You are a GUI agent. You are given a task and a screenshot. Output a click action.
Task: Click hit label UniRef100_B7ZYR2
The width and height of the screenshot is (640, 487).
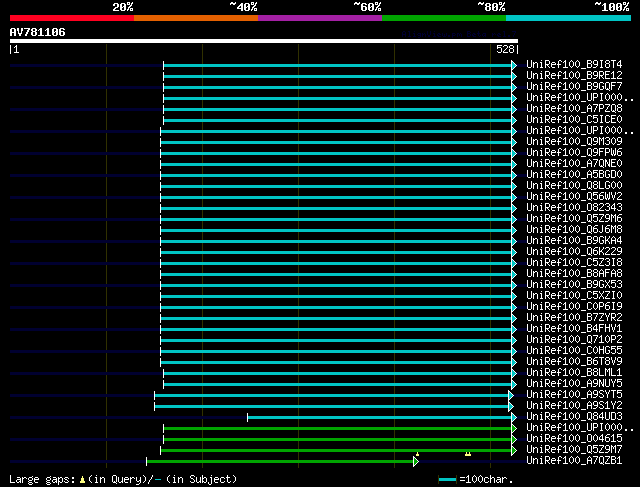click(574, 318)
